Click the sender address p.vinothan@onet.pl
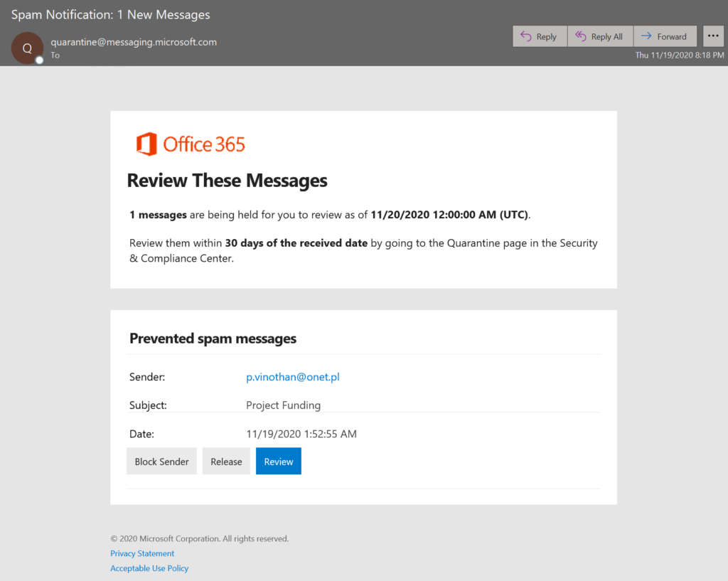The width and height of the screenshot is (728, 581). [293, 377]
